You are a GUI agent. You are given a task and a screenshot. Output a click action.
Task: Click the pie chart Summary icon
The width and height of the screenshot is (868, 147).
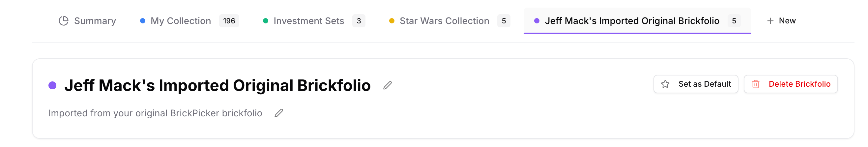[63, 21]
